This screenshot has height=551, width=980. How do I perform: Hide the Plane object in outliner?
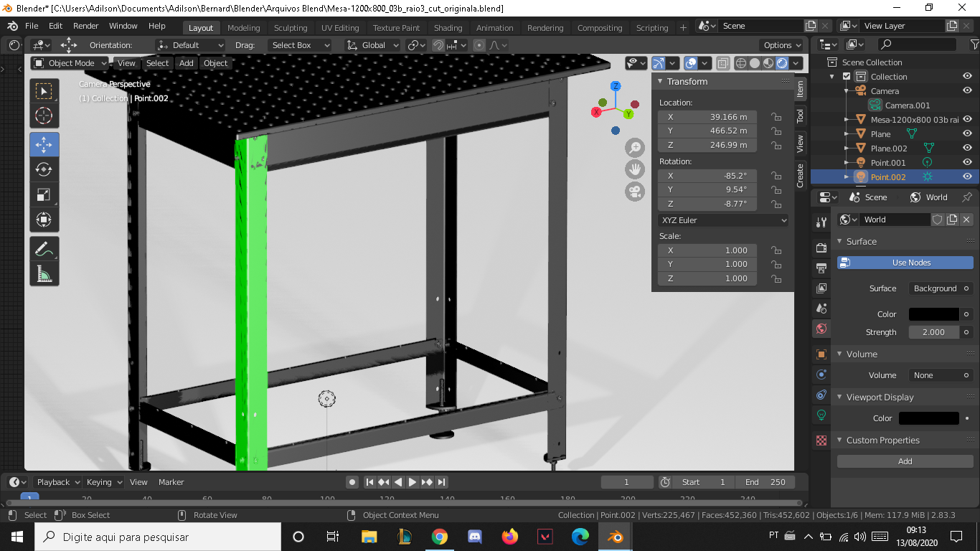click(967, 133)
